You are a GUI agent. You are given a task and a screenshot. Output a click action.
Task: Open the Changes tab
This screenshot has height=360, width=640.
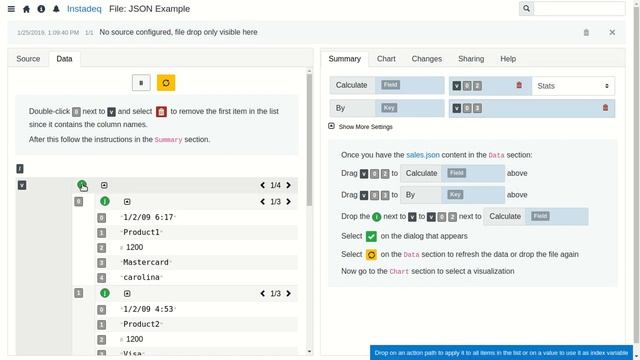pos(427,59)
